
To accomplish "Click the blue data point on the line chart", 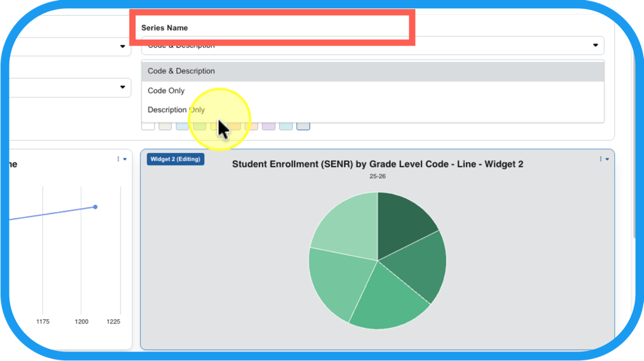I will (95, 207).
